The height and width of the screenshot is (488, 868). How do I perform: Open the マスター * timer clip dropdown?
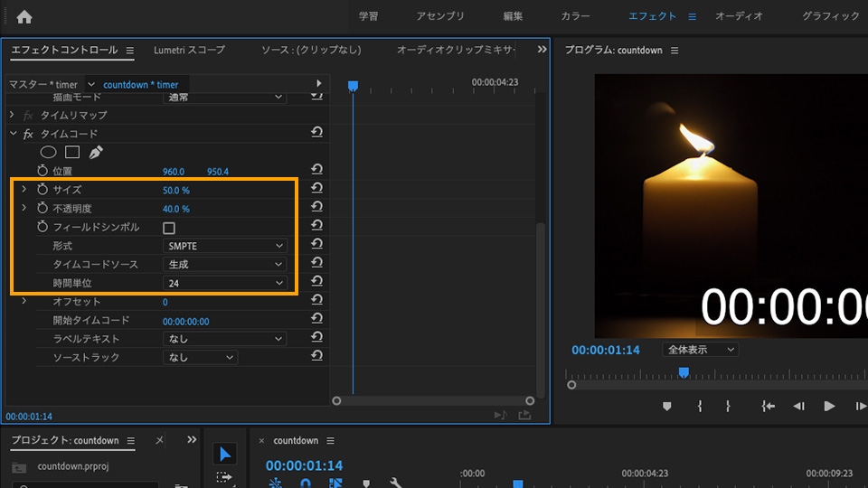(91, 85)
